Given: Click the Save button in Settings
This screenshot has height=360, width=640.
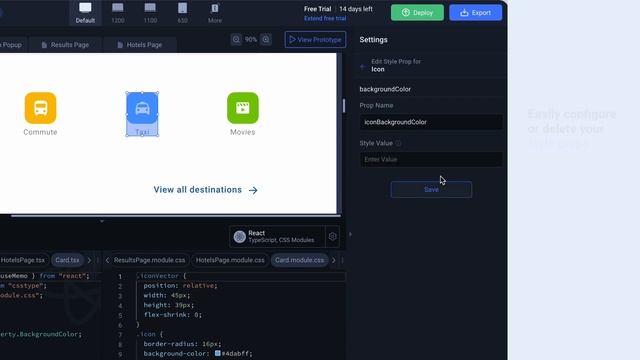Looking at the screenshot, I should [431, 189].
